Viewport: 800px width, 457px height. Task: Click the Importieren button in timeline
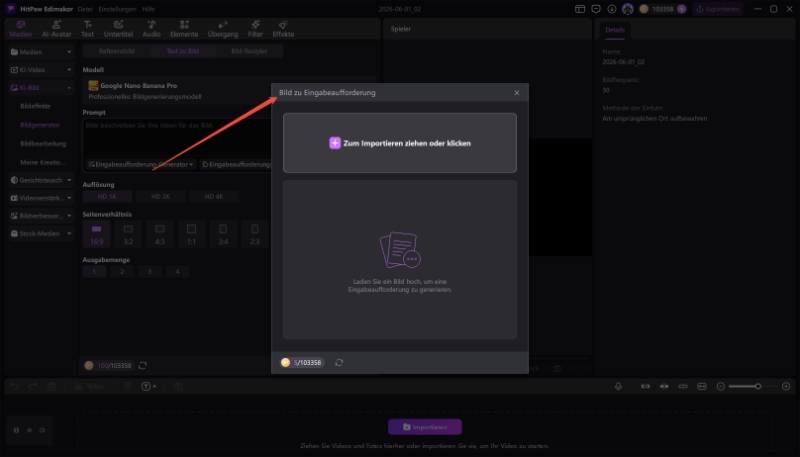coord(425,427)
